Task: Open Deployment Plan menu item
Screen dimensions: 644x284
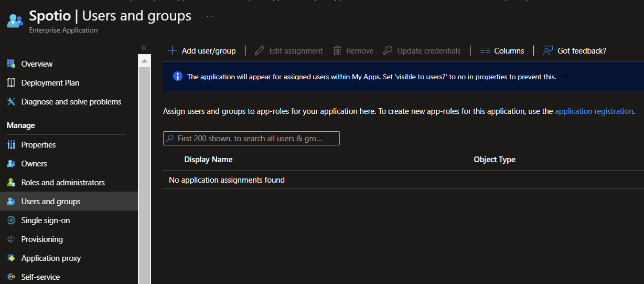Action: pos(50,83)
